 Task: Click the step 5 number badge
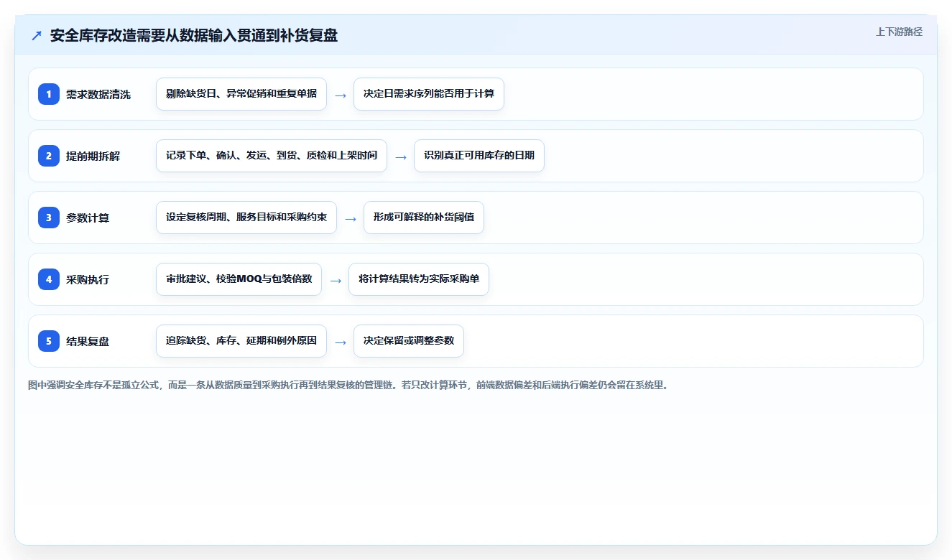[49, 341]
